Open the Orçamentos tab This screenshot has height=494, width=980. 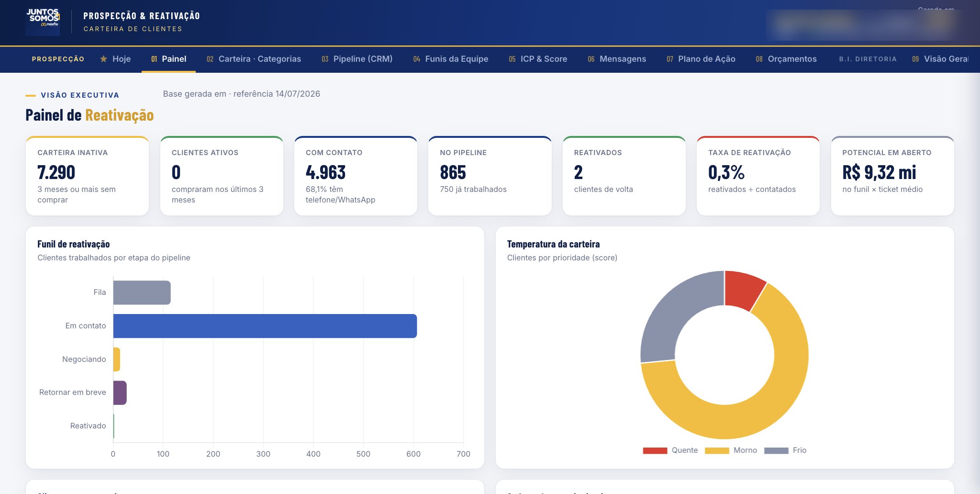pos(786,59)
